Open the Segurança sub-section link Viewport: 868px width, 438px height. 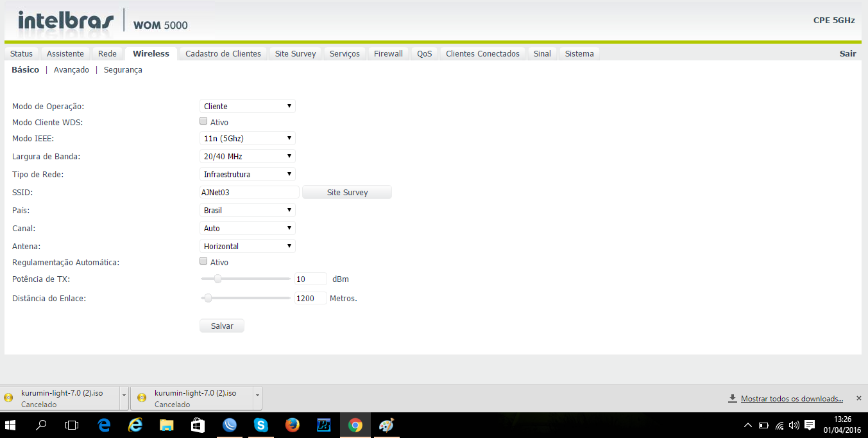coord(123,70)
